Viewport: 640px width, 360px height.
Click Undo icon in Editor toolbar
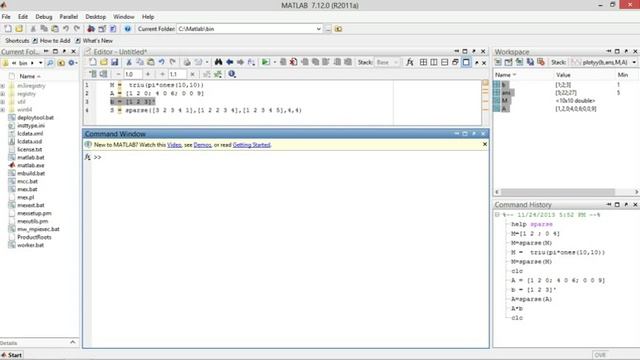(162, 62)
